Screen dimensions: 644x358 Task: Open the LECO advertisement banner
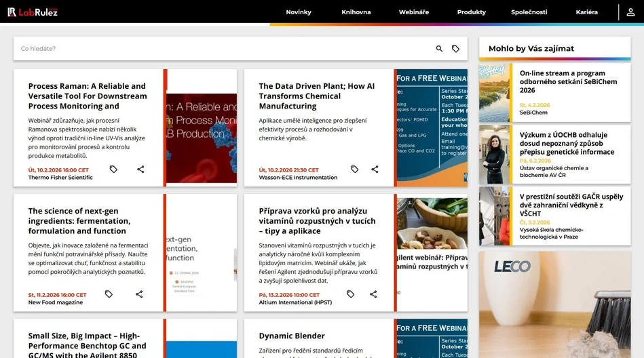pyautogui.click(x=554, y=305)
